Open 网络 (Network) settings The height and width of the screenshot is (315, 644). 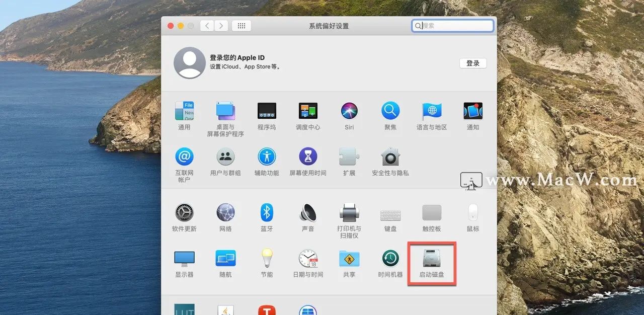[x=225, y=213]
